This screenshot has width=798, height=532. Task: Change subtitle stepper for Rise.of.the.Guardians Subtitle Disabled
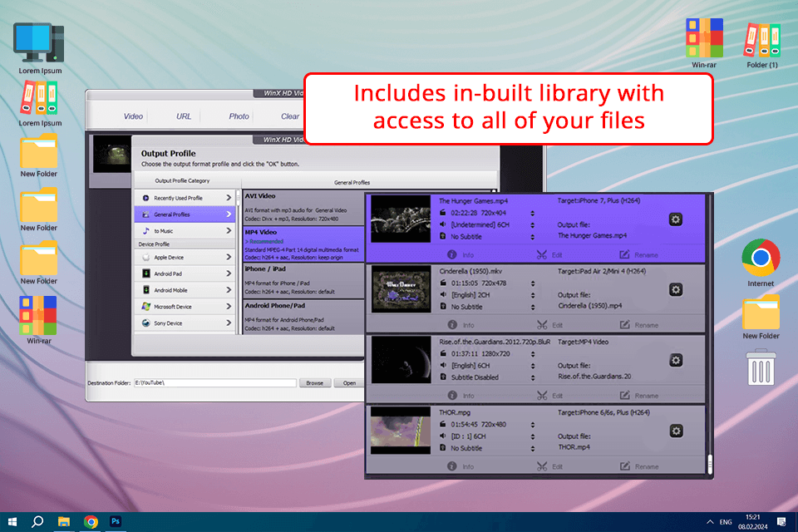tap(532, 377)
